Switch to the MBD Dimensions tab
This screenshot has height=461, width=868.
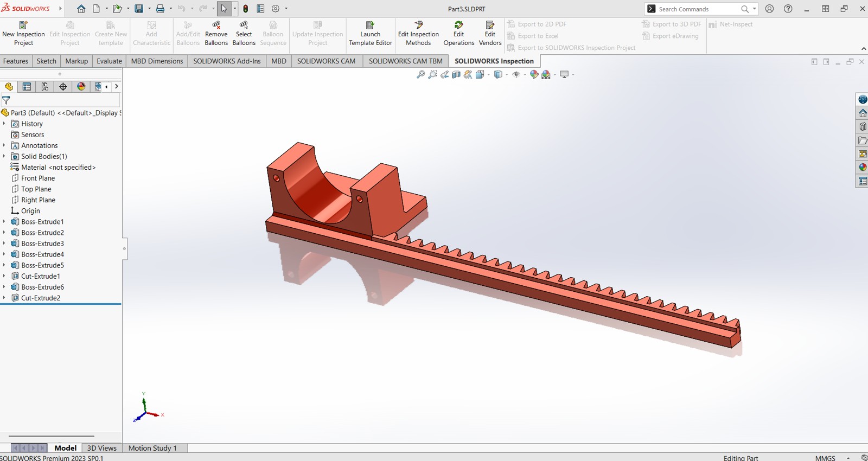point(157,61)
